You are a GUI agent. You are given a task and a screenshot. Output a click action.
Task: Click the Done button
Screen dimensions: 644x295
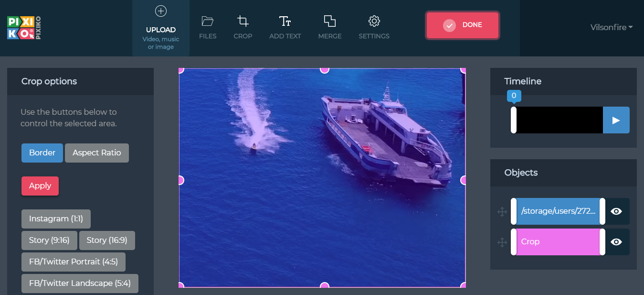coord(463,25)
